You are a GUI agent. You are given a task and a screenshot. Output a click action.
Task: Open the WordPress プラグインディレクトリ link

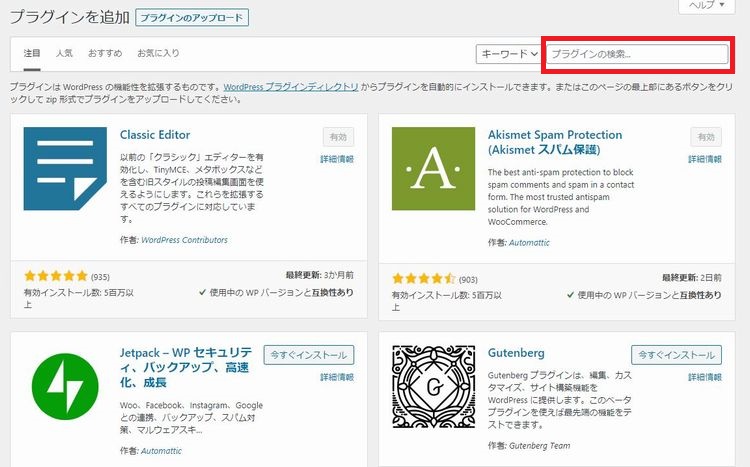(x=291, y=87)
